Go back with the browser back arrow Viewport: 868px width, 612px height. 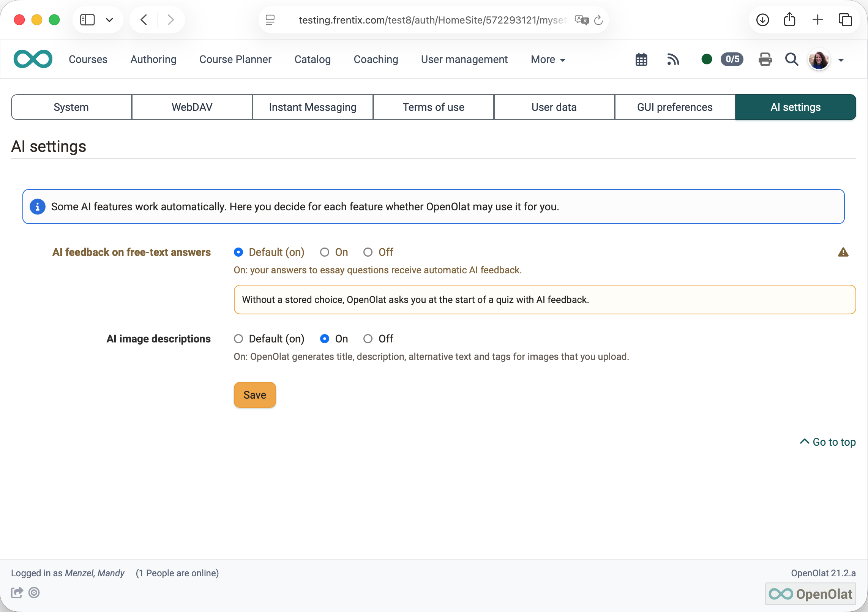[144, 20]
